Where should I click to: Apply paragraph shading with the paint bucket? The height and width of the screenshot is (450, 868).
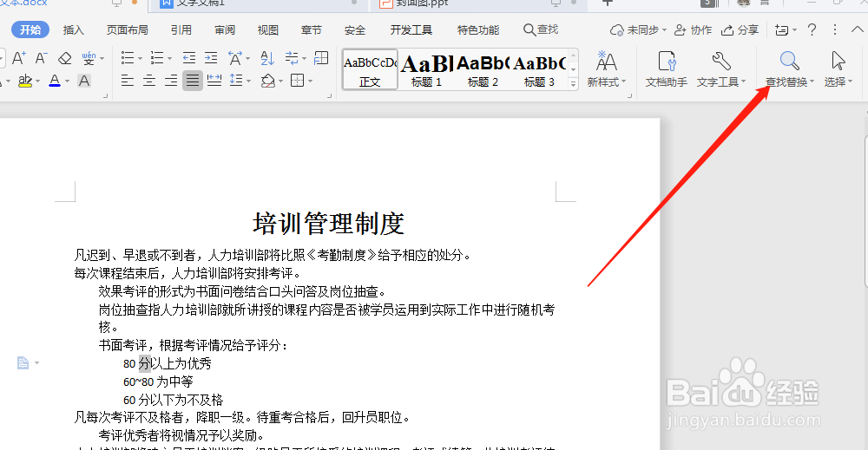(268, 81)
